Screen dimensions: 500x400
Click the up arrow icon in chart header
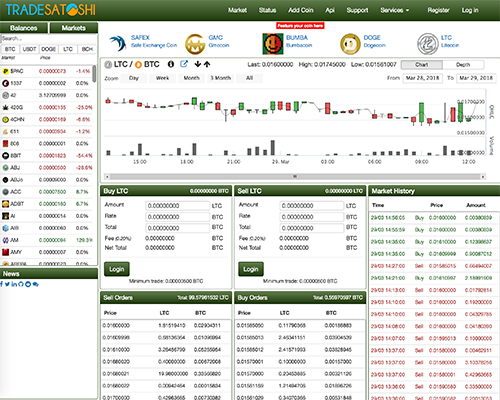pyautogui.click(x=207, y=64)
